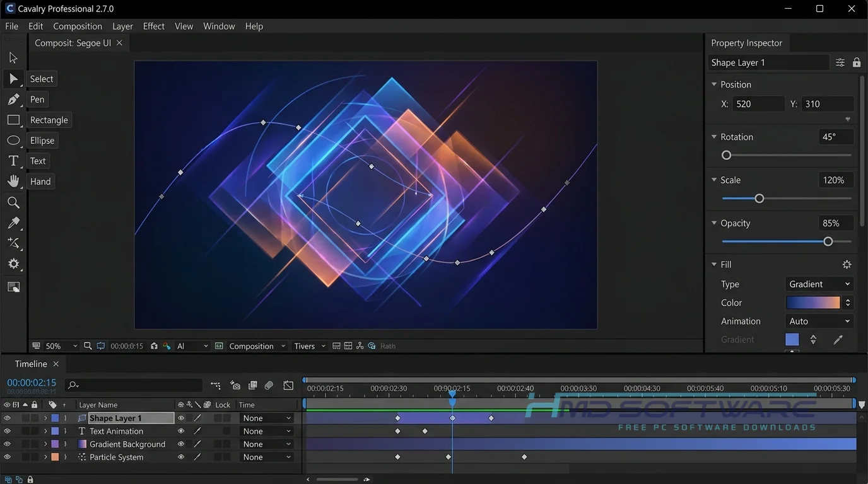Click the last keyframe on Particle System track
This screenshot has width=868, height=484.
[524, 457]
